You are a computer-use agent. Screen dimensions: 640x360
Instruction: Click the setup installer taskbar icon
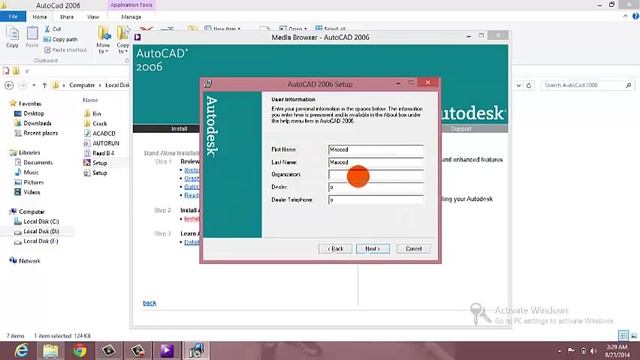coord(196,351)
